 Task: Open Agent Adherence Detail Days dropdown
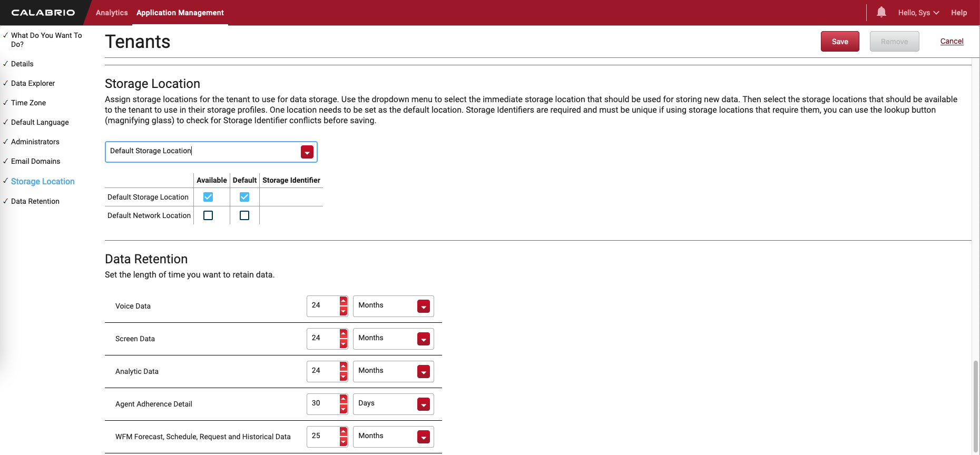tap(424, 404)
